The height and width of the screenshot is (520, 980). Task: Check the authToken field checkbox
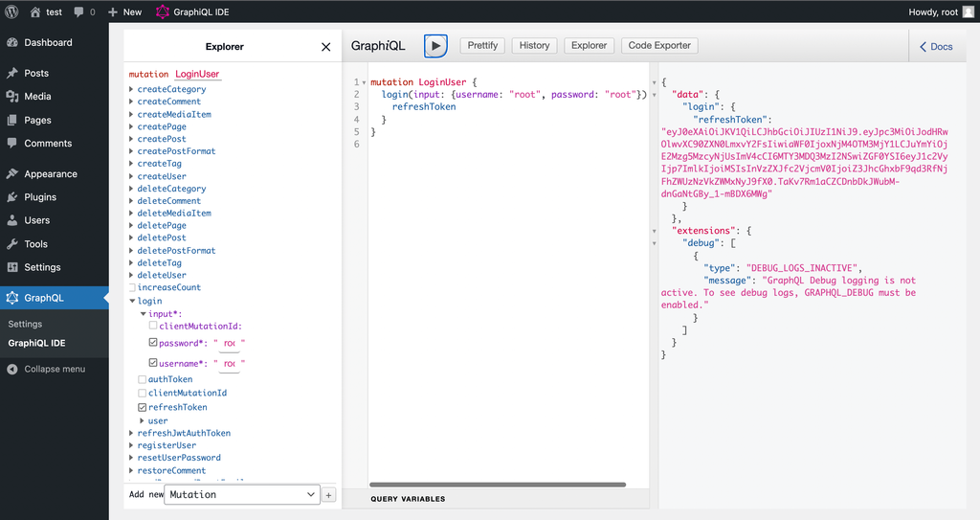142,379
